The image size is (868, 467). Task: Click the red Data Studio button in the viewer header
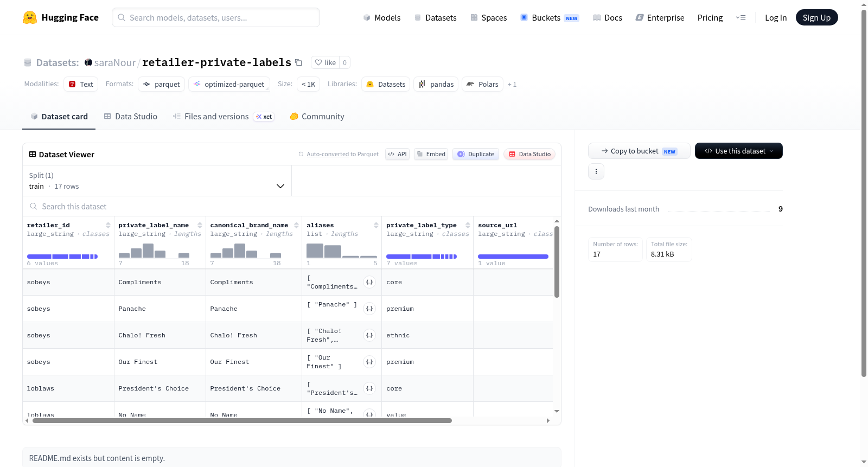point(529,154)
